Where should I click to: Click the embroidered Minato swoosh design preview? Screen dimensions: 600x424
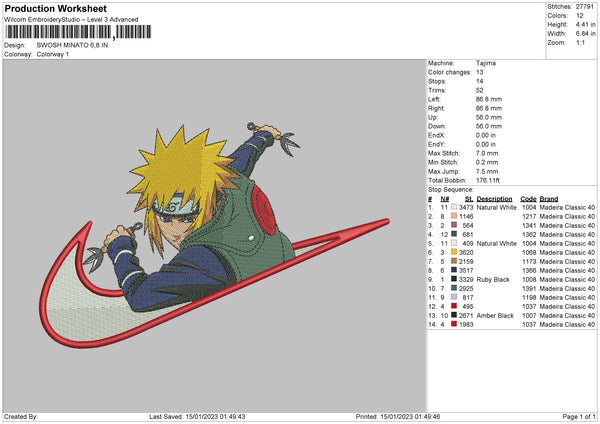coord(214,235)
